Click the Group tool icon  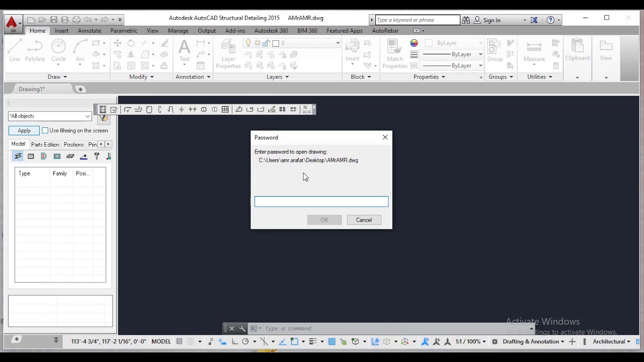click(495, 51)
